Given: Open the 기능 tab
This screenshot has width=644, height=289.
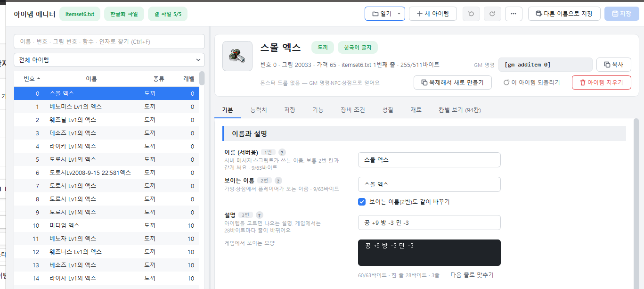Looking at the screenshot, I should tap(318, 110).
